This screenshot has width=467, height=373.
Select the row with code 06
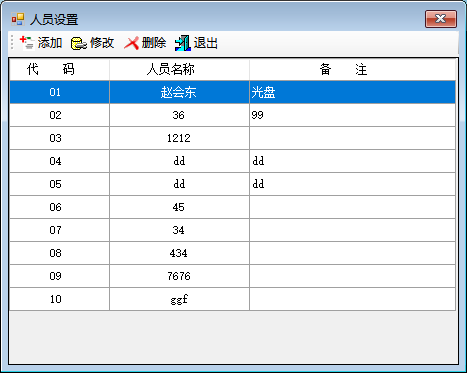coord(232,207)
